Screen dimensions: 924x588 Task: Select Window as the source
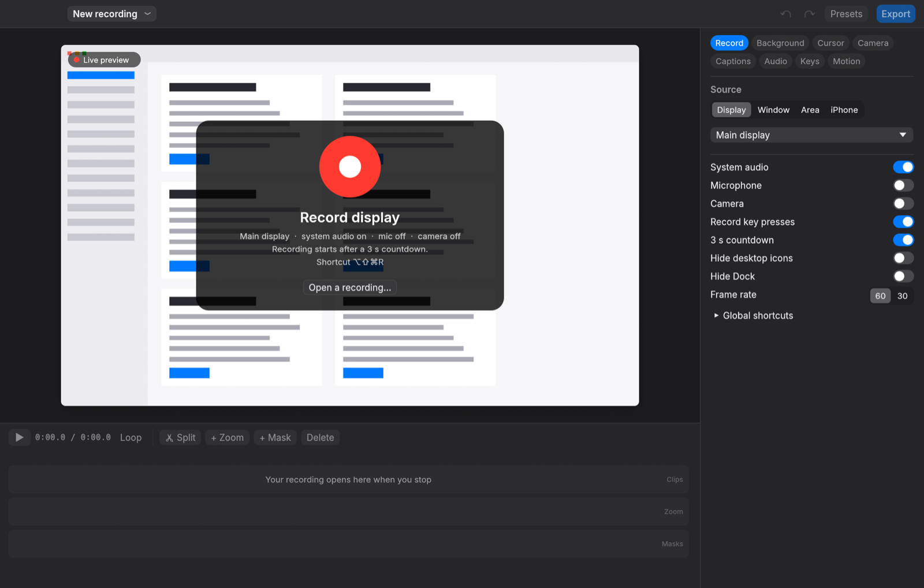tap(773, 110)
